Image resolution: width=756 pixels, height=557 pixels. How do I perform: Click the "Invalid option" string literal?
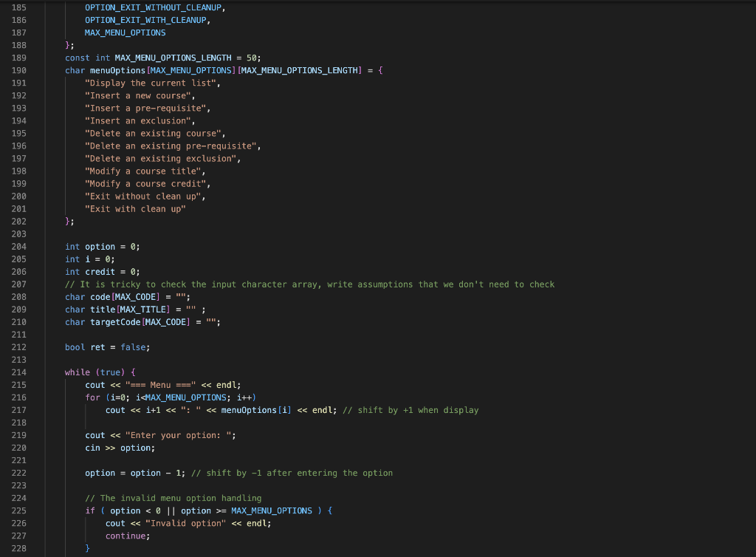tap(185, 523)
